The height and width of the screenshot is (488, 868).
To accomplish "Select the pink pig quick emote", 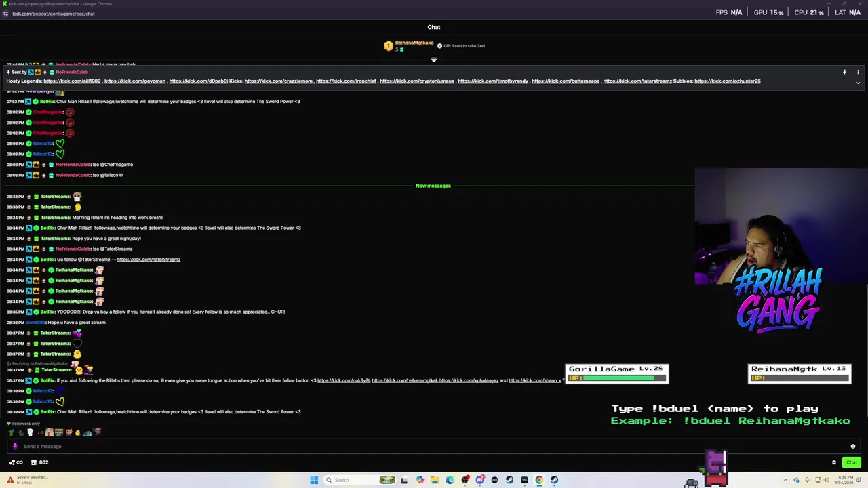I will tap(69, 432).
